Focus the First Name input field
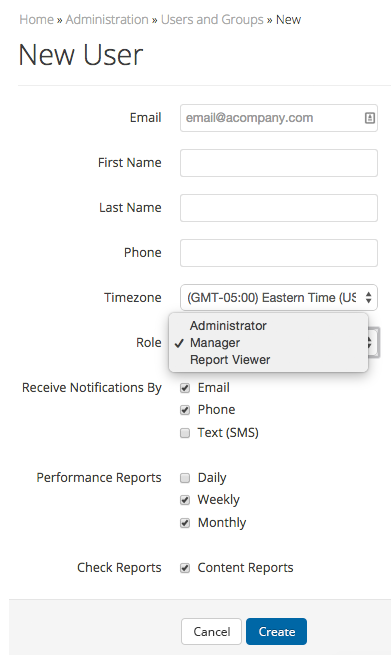This screenshot has width=391, height=655. pos(279,163)
